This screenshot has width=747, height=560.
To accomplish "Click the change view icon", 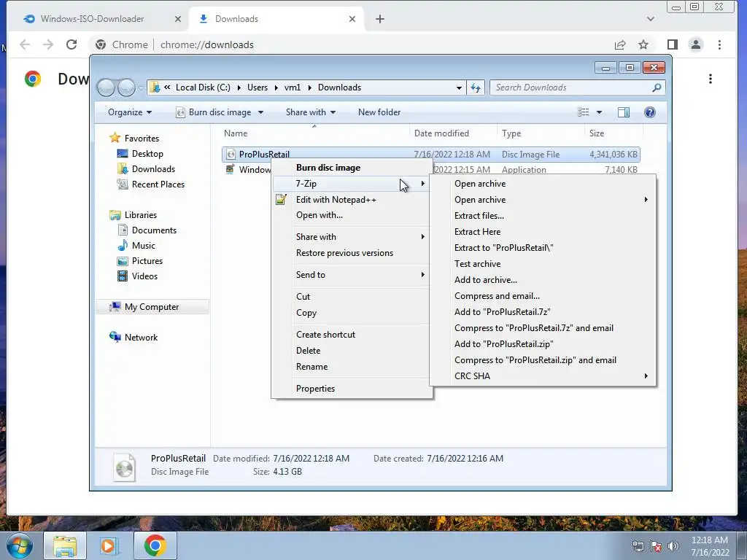I will click(x=583, y=112).
